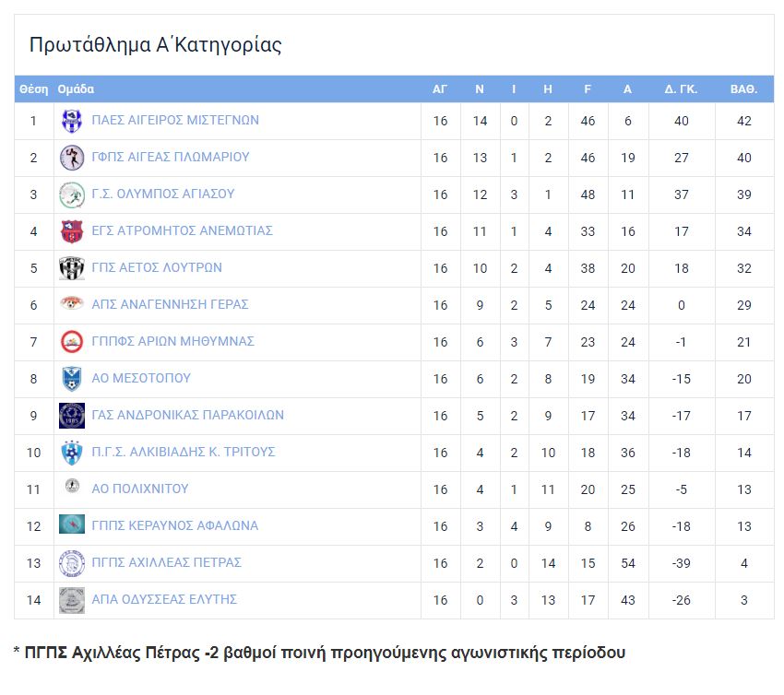784x695 pixels.
Task: Follow the ΓΠΣ ΑΕΤΟΣ ΛΟΥΤΡΩΝ name link
Action: click(x=157, y=267)
